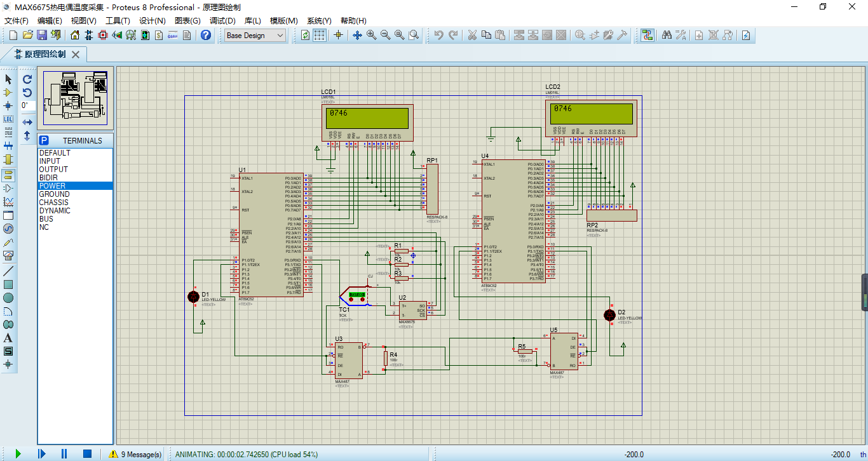This screenshot has height=461, width=868.
Task: Select POWER terminal entry
Action: (75, 186)
